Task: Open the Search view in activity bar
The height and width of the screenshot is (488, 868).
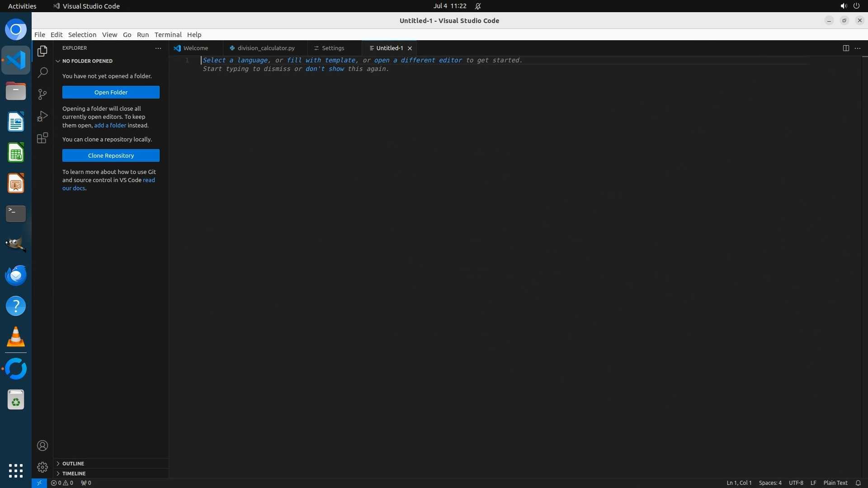Action: (42, 72)
